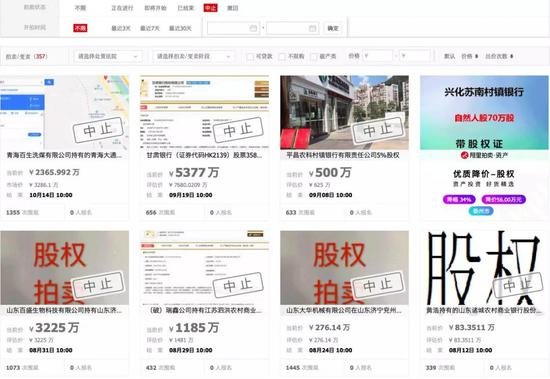Click the ¥276.14万 current price
550x379 pixels.
tap(329, 327)
